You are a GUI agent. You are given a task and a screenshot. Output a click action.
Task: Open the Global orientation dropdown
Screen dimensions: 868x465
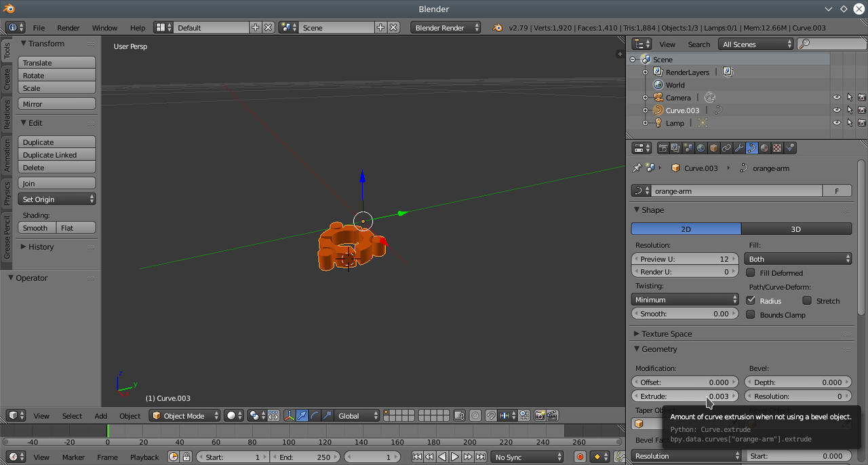coord(357,416)
